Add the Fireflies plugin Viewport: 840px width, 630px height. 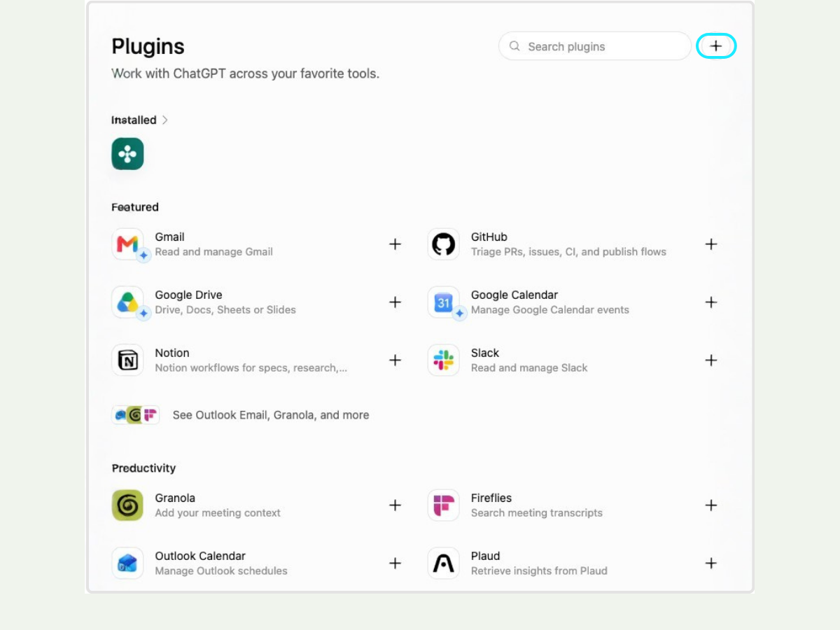point(711,505)
